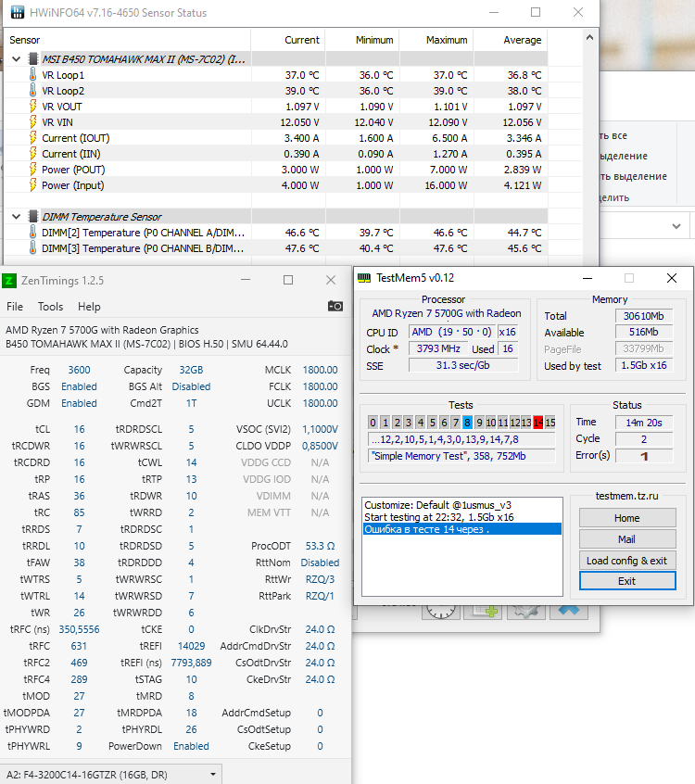
Task: Click the ProcODT value 53.3 Ω
Action: tap(320, 546)
